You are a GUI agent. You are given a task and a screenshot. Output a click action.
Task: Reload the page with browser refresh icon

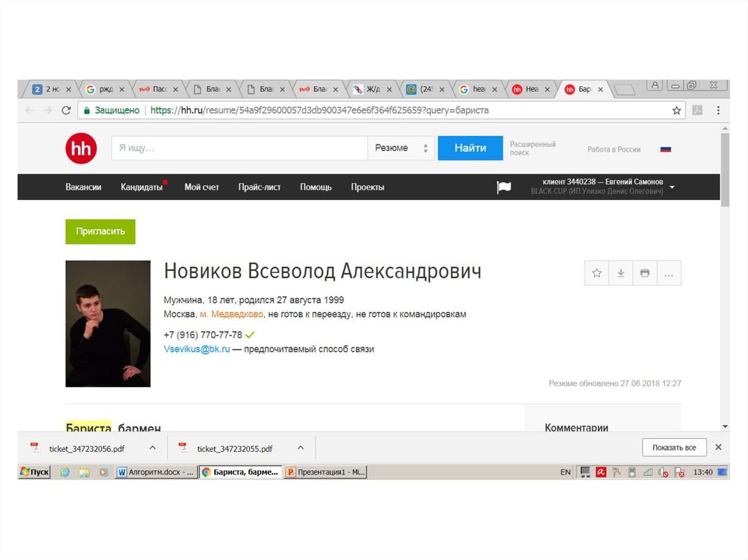pyautogui.click(x=66, y=110)
